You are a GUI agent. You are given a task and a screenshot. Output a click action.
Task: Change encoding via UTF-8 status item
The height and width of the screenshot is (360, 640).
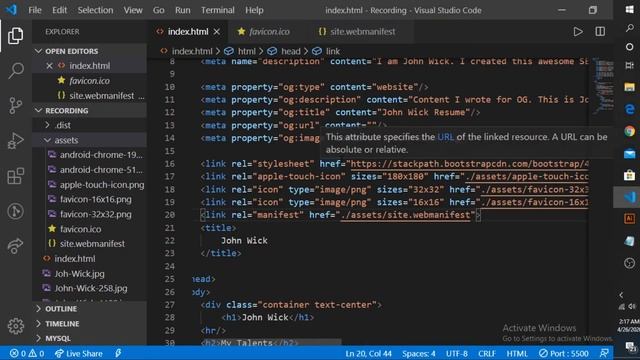(x=456, y=353)
